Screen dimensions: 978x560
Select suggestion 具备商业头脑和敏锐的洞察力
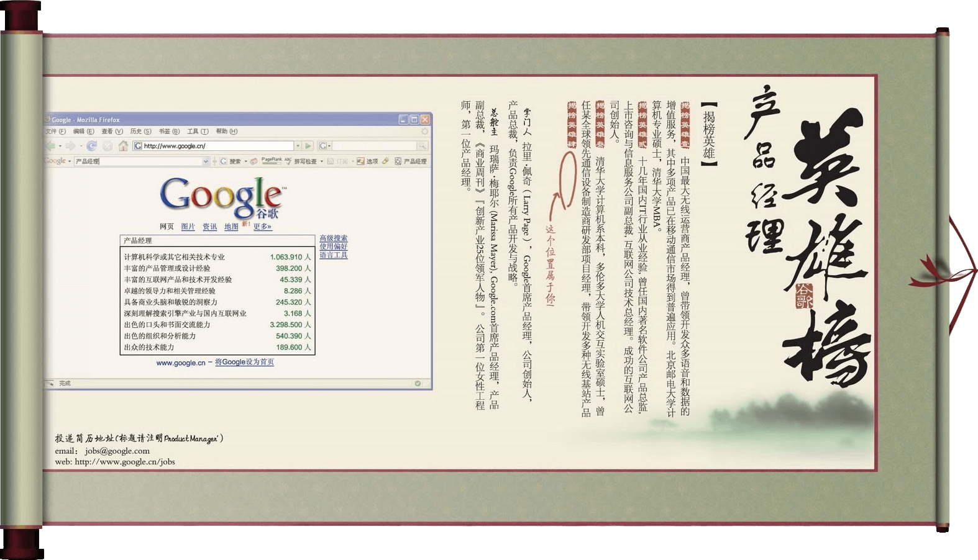(217, 302)
